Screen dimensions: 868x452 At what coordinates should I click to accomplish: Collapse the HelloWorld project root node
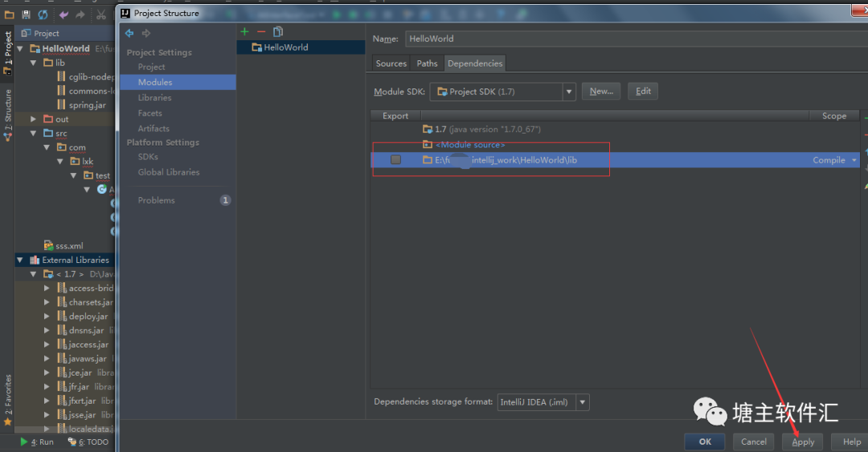coord(20,49)
